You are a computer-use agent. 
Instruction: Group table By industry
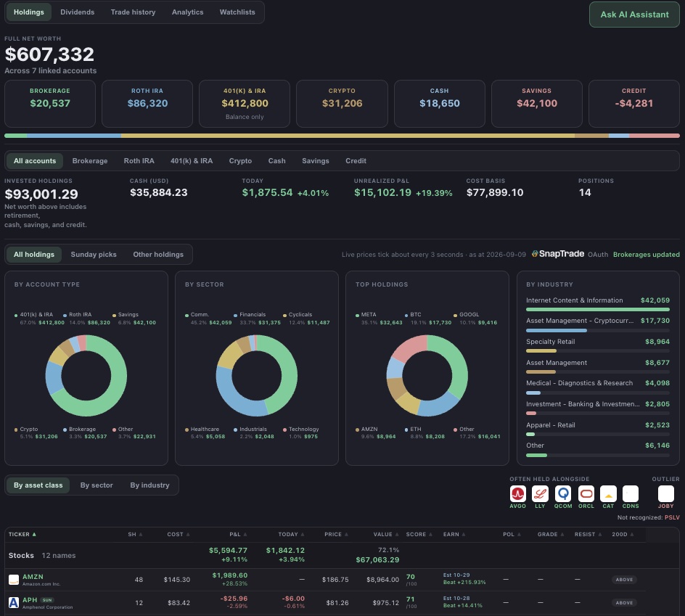coord(149,485)
